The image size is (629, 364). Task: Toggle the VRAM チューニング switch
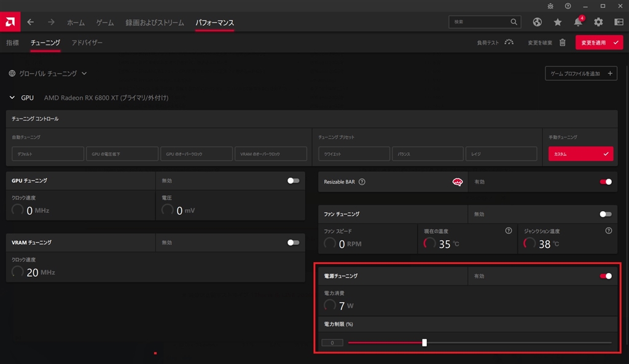[293, 242]
